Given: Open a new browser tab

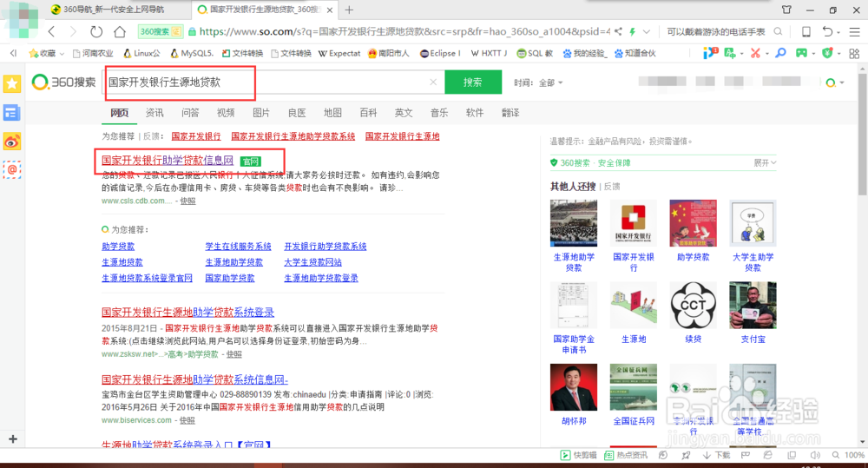Looking at the screenshot, I should pyautogui.click(x=349, y=10).
